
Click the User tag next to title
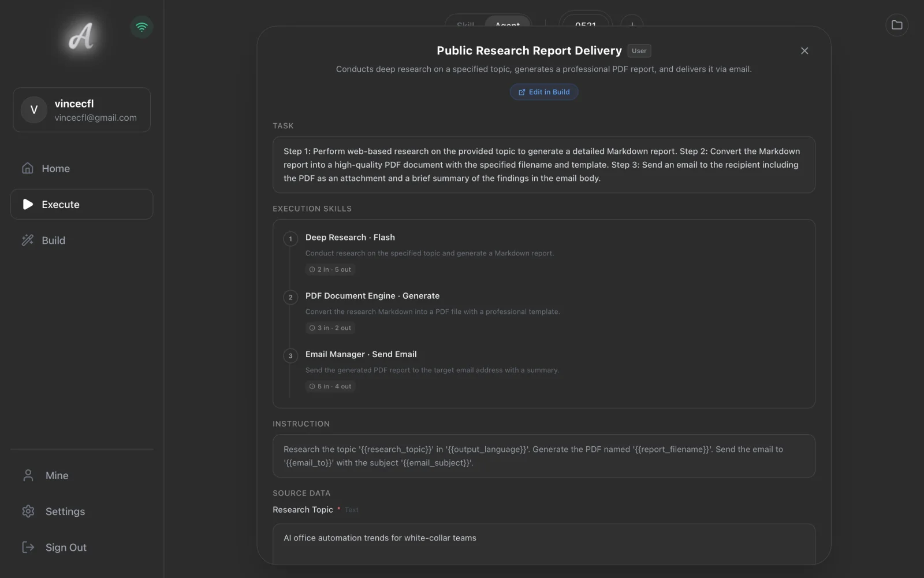point(639,51)
